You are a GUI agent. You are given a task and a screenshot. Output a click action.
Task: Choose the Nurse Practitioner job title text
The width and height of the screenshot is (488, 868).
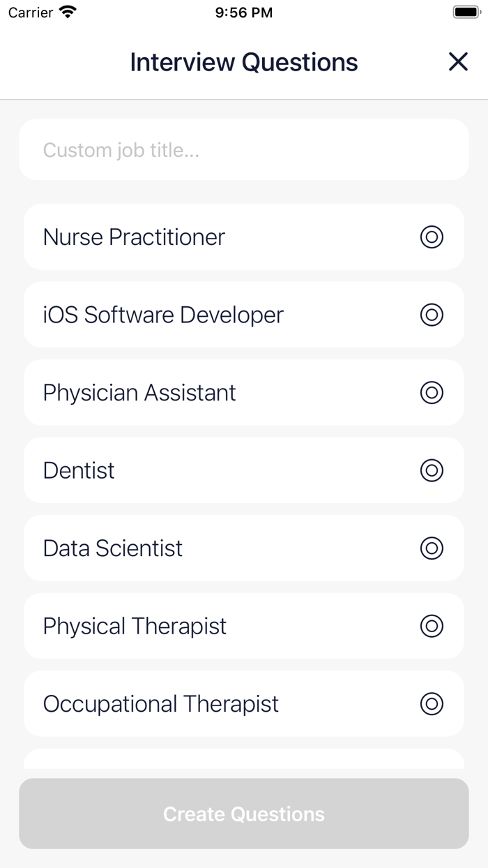pos(134,237)
